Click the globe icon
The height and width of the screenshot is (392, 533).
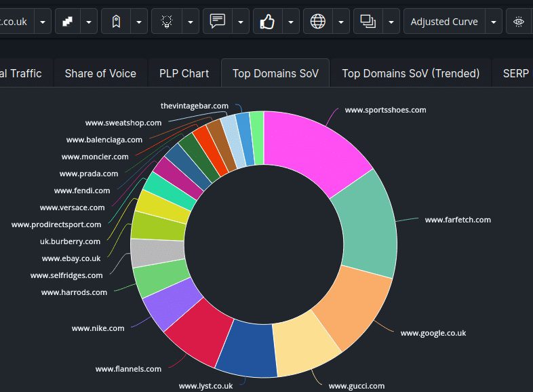tap(317, 22)
